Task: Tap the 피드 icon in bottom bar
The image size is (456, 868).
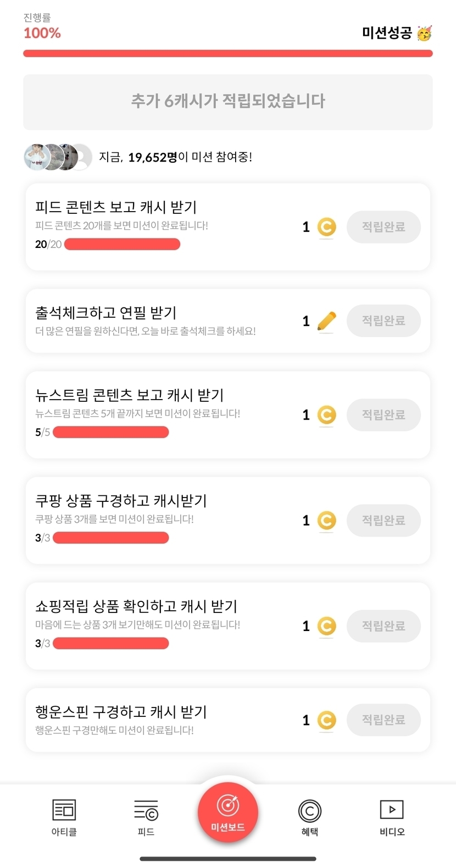Action: tap(146, 810)
